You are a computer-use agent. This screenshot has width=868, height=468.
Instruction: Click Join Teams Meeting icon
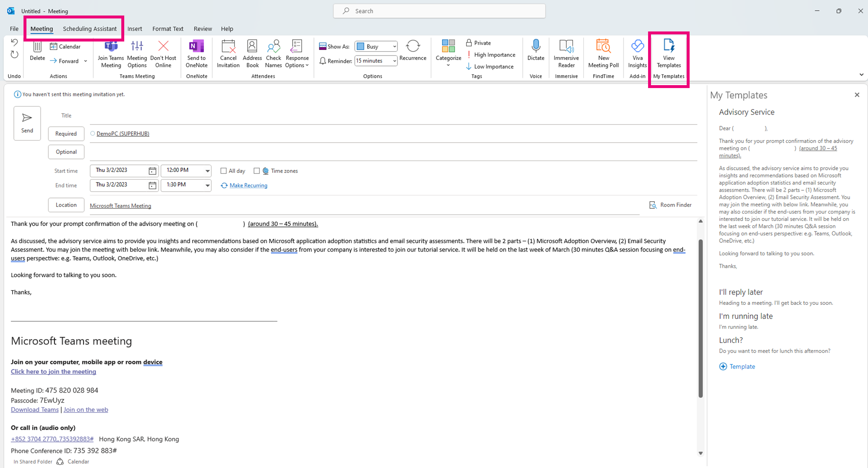coord(111,54)
